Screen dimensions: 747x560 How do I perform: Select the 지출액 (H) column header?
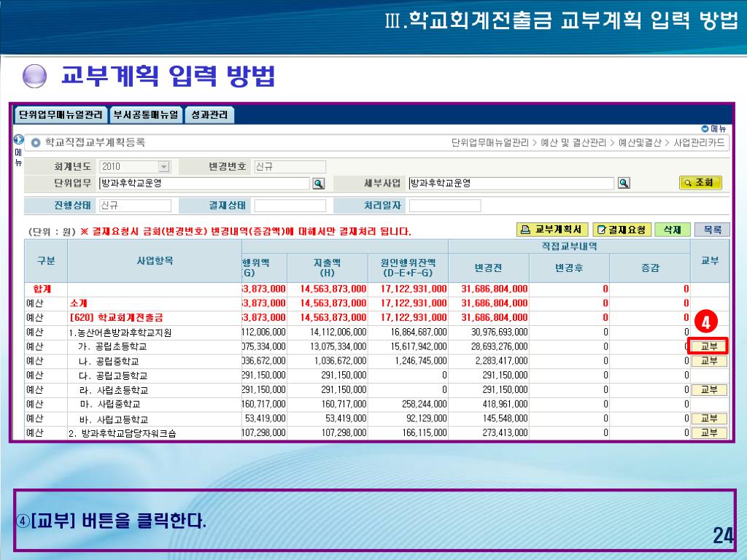tap(328, 268)
